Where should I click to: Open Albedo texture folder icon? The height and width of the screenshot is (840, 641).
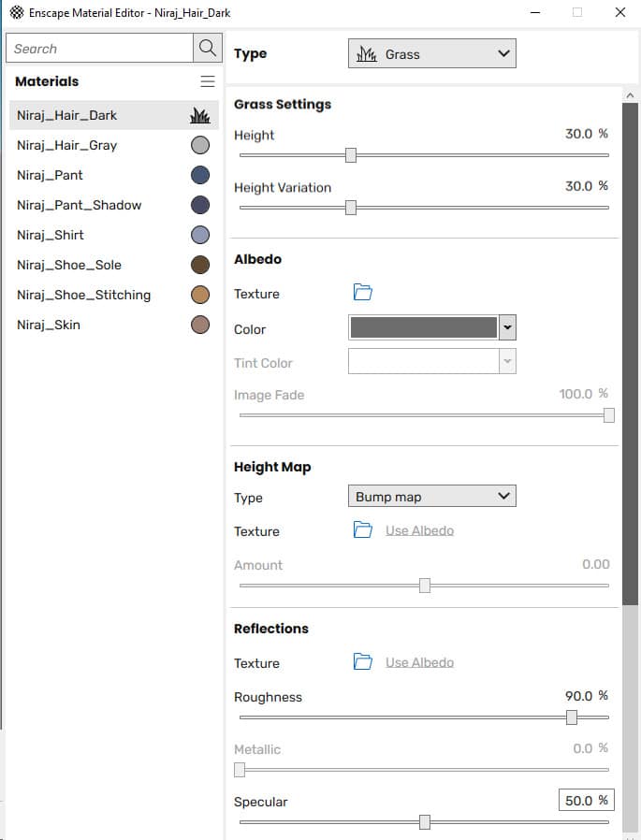(363, 293)
